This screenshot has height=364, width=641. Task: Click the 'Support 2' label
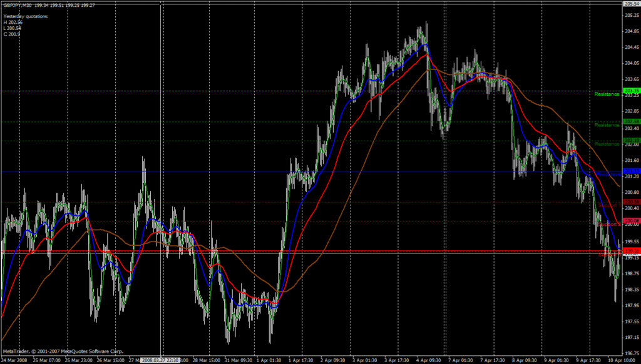[610, 225]
